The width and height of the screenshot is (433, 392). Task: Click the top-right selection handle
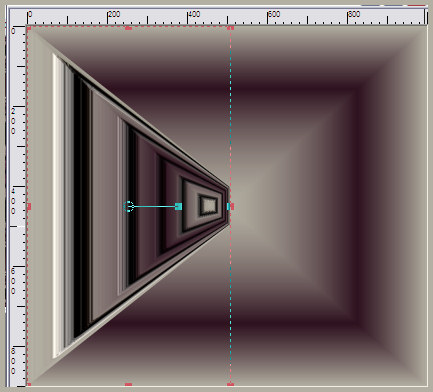(230, 28)
